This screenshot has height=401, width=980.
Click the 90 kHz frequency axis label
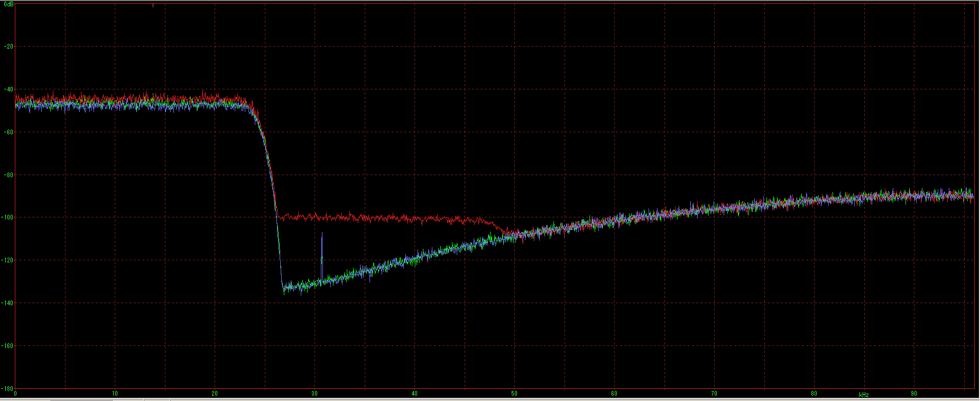coord(914,394)
